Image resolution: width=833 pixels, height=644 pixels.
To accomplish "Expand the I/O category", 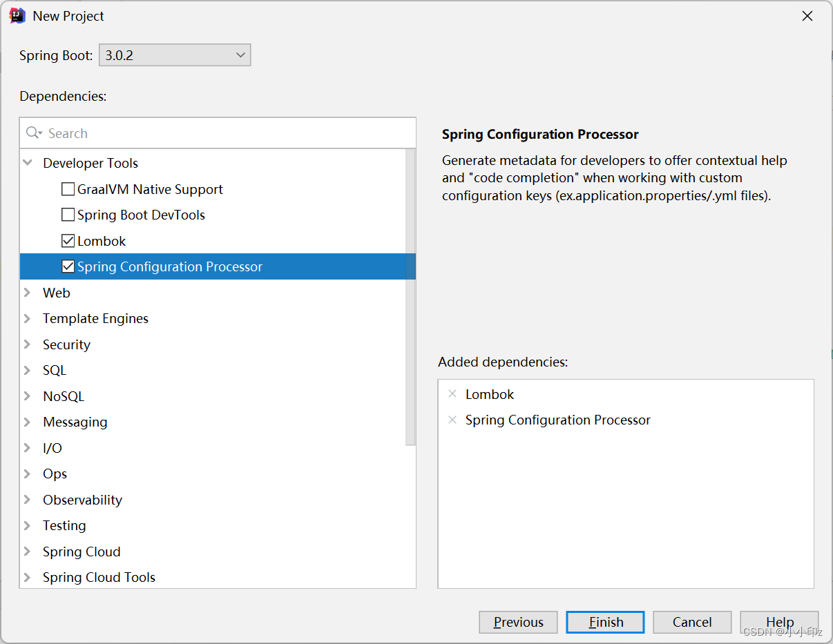I will (28, 448).
